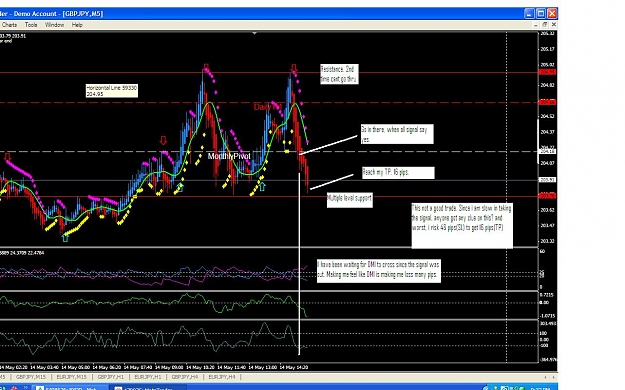Click the cyan up arrow near 14 May 13:00

pos(262,186)
